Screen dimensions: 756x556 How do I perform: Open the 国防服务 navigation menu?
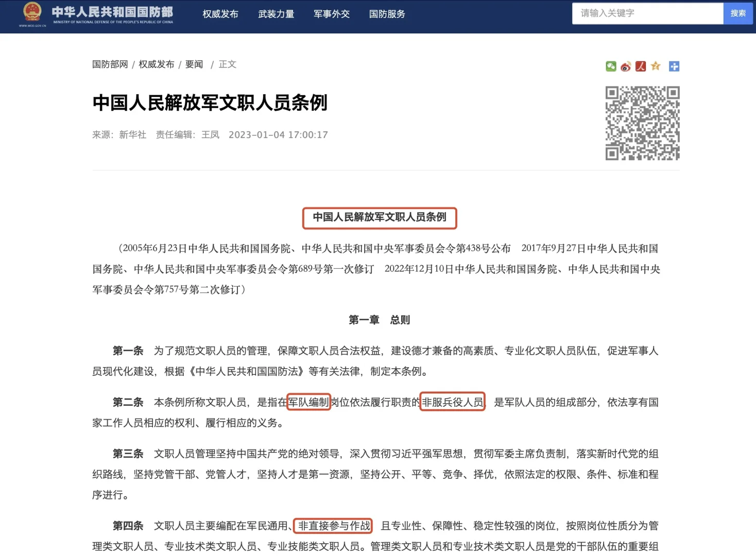[387, 14]
